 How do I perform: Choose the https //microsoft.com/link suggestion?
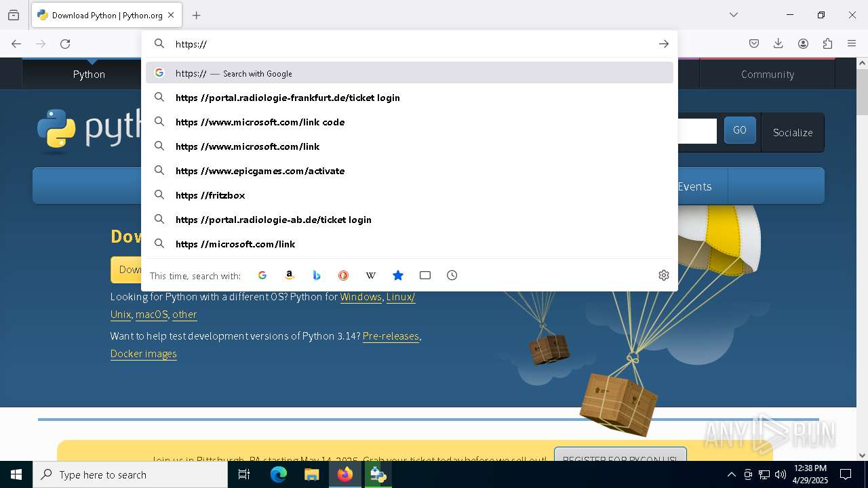[x=410, y=244]
